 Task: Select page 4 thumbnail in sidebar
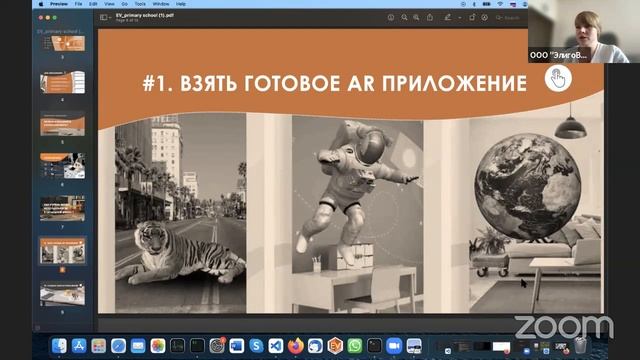(62, 82)
